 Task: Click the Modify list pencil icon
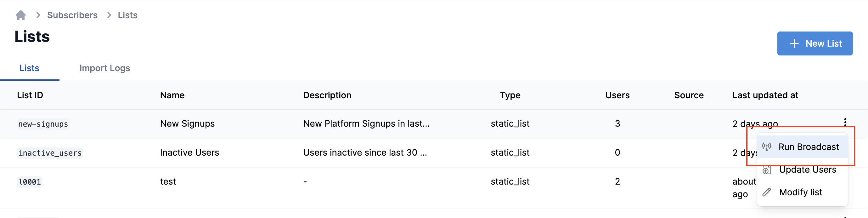[766, 192]
